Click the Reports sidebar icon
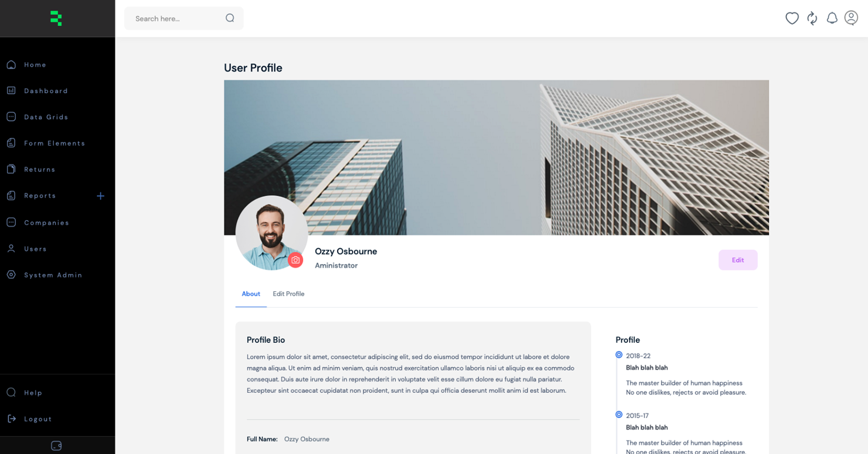 point(11,195)
